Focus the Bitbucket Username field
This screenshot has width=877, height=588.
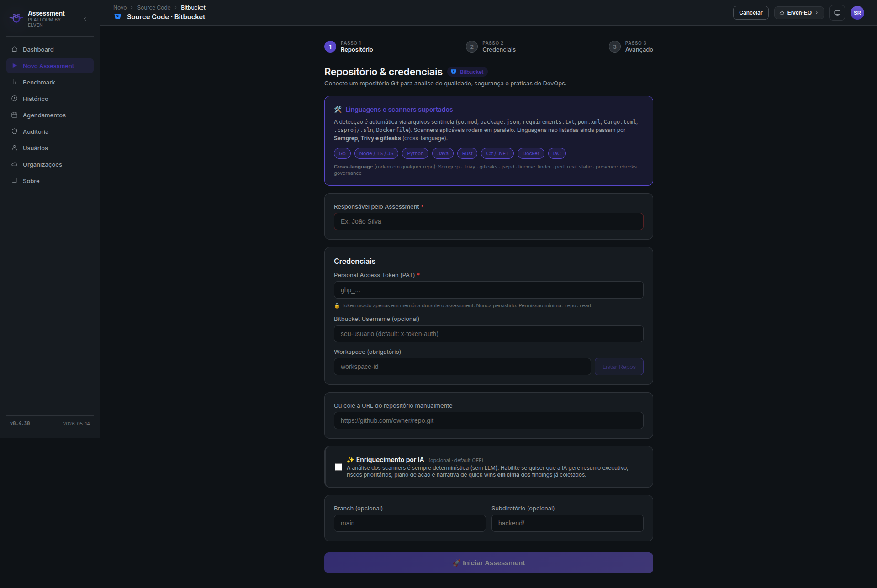(x=488, y=334)
